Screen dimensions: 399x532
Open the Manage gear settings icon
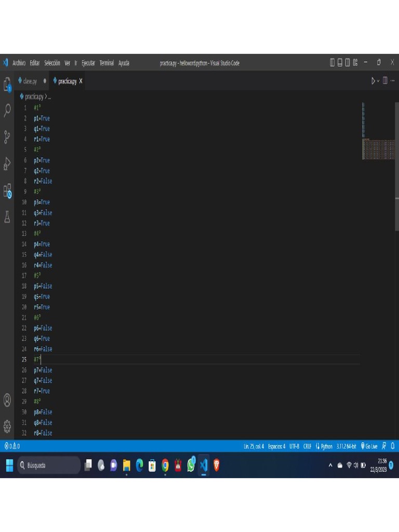(7, 427)
